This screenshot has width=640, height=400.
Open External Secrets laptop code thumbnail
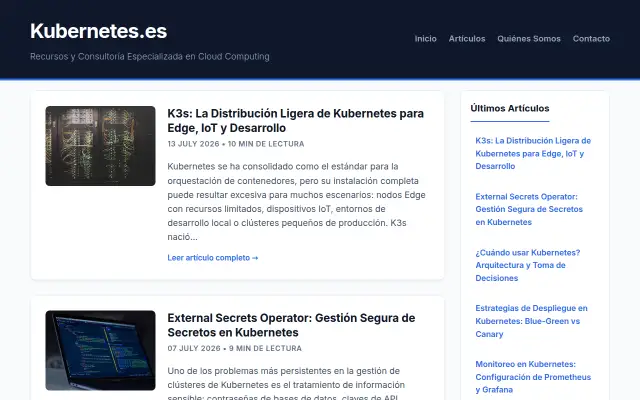(x=100, y=350)
